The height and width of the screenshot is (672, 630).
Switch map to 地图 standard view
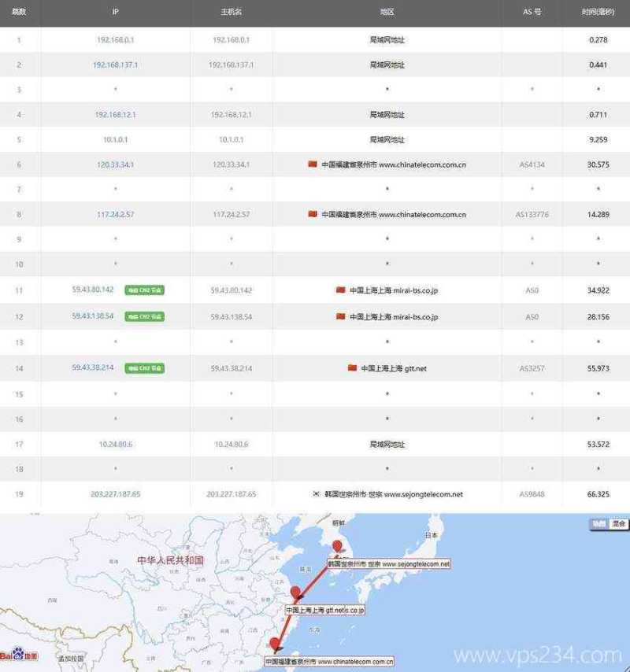click(599, 522)
